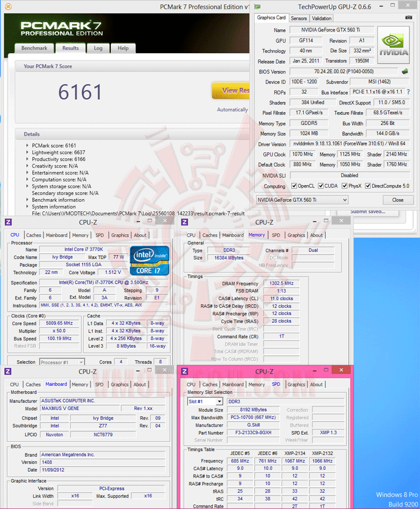The height and width of the screenshot is (509, 420).
Task: Click the result file path line
Action: pyautogui.click(x=138, y=213)
